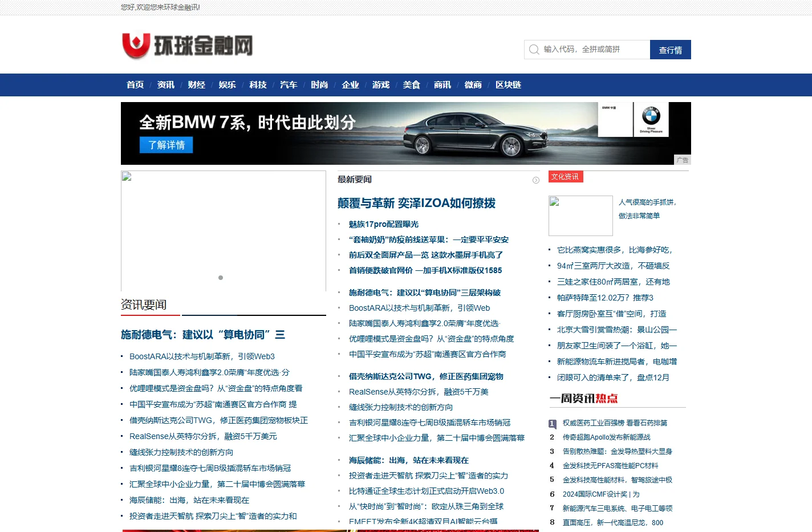Viewport: 812px width, 532px height.
Task: Open the 科技 navigation item
Action: tap(258, 85)
